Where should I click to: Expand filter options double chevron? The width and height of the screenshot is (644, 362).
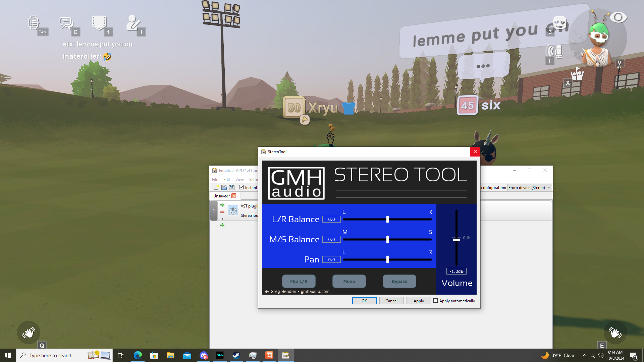(222, 219)
